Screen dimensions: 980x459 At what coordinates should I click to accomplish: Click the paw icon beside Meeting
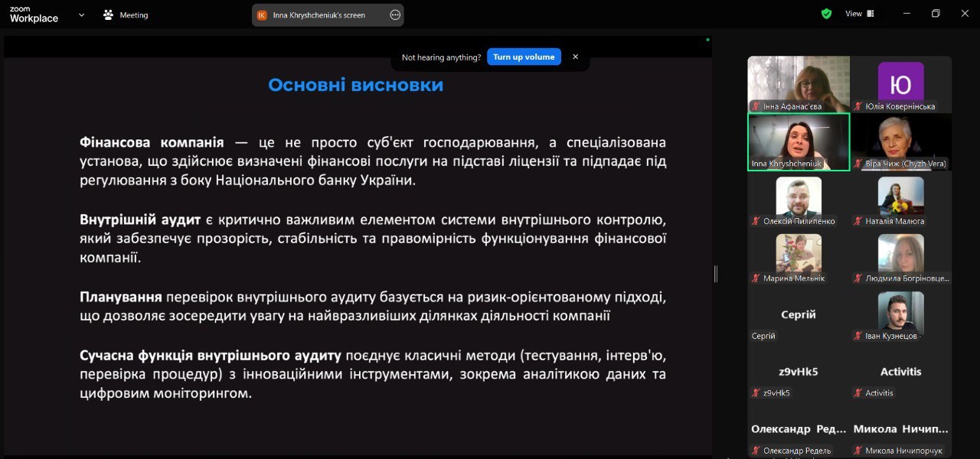pos(109,15)
